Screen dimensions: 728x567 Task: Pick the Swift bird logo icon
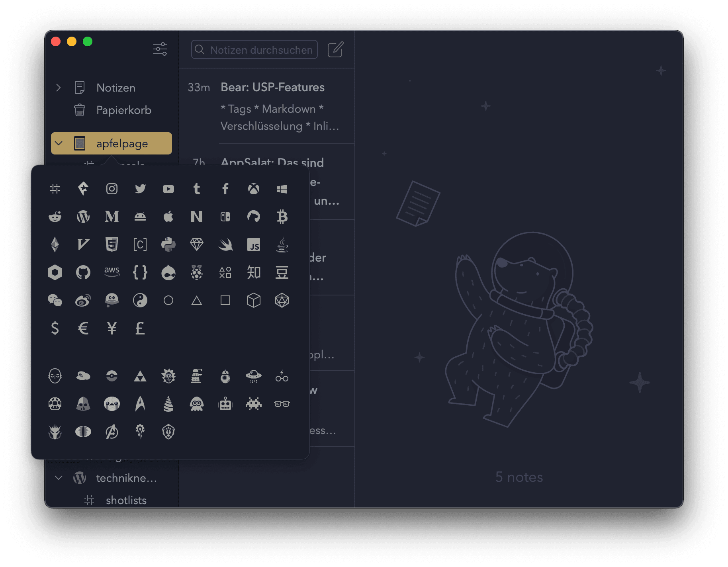click(225, 244)
